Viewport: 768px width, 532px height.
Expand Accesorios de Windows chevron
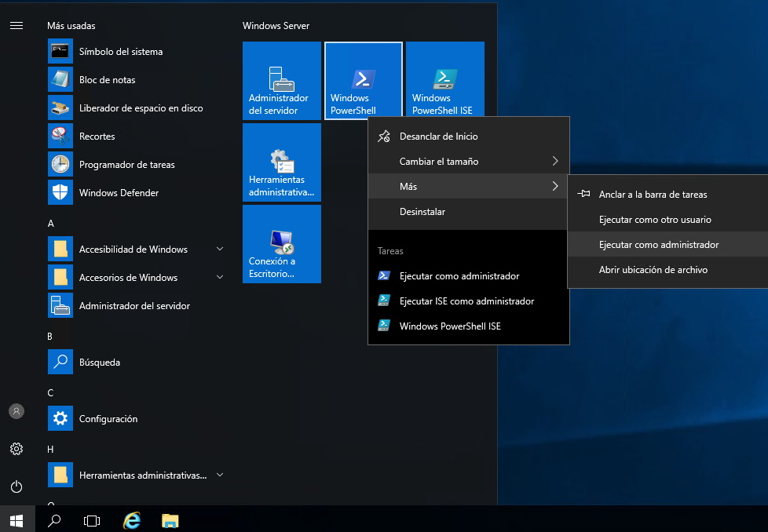[220, 278]
